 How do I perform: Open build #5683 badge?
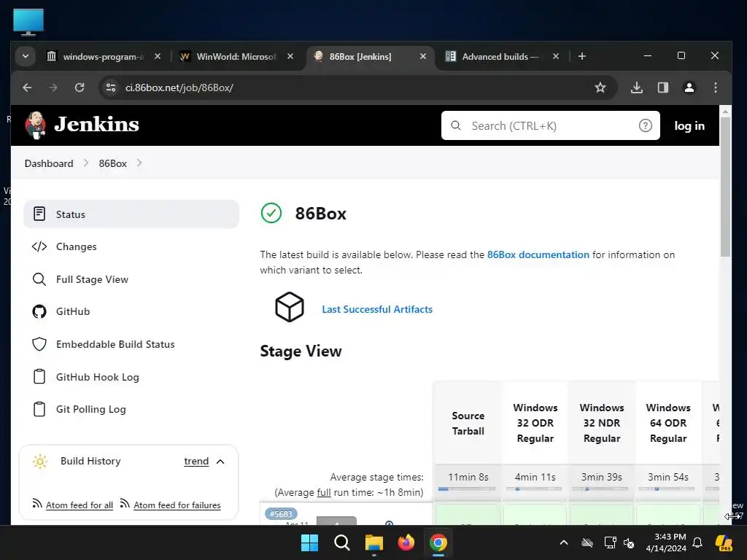[x=281, y=514]
